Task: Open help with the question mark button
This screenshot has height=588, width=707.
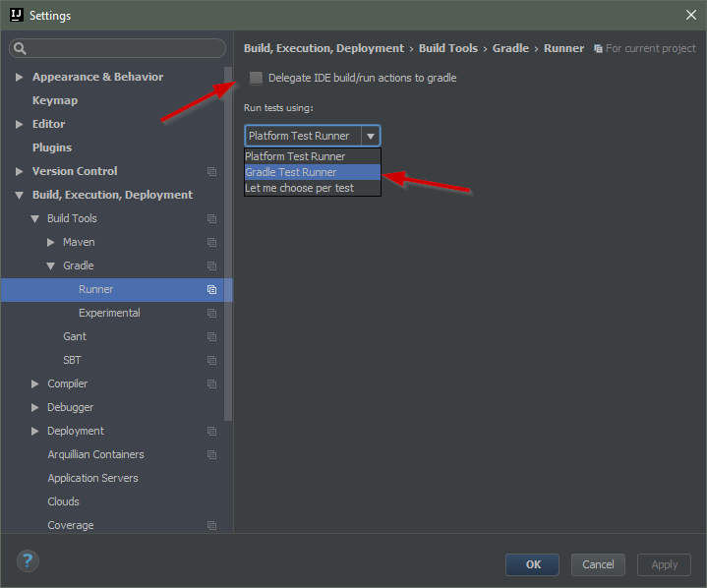Action: click(28, 560)
